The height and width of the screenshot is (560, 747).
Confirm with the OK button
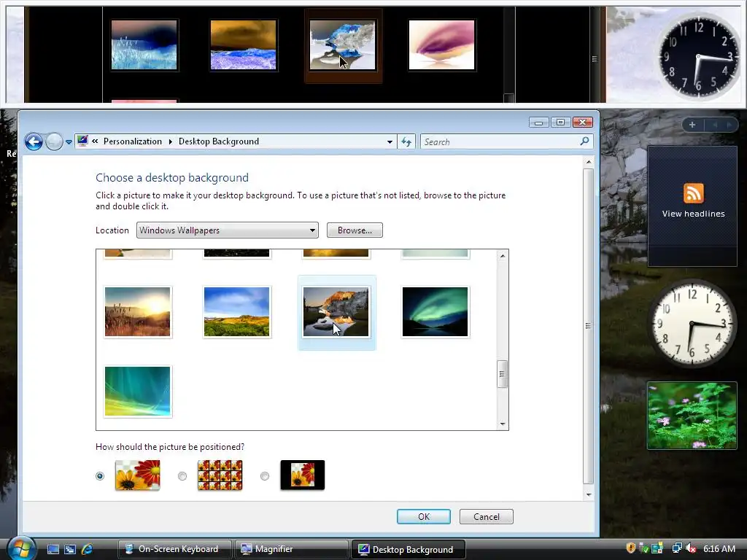(x=424, y=517)
